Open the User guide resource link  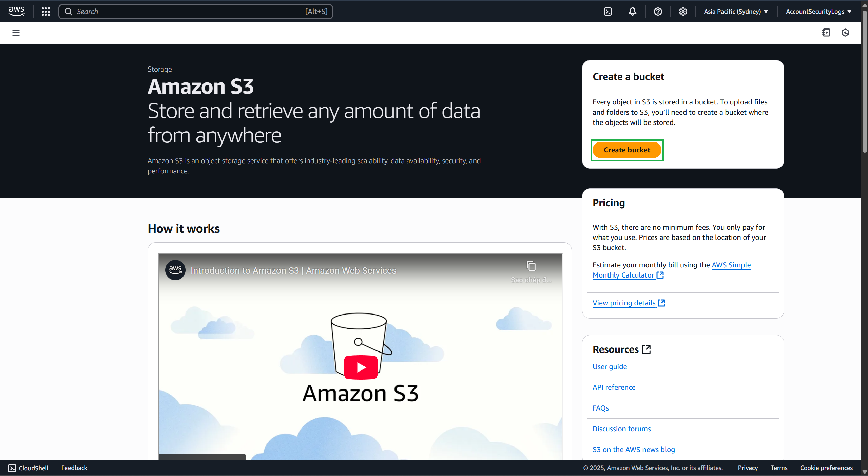609,366
